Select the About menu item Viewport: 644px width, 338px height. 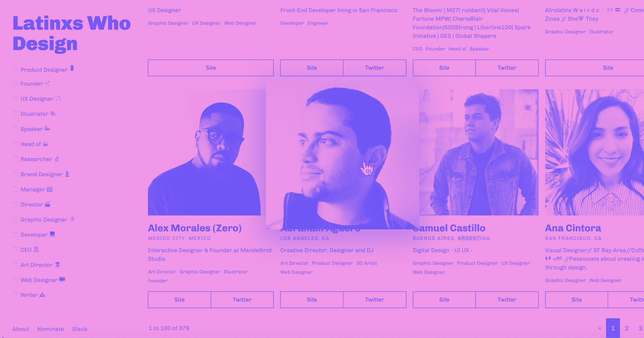coord(20,329)
